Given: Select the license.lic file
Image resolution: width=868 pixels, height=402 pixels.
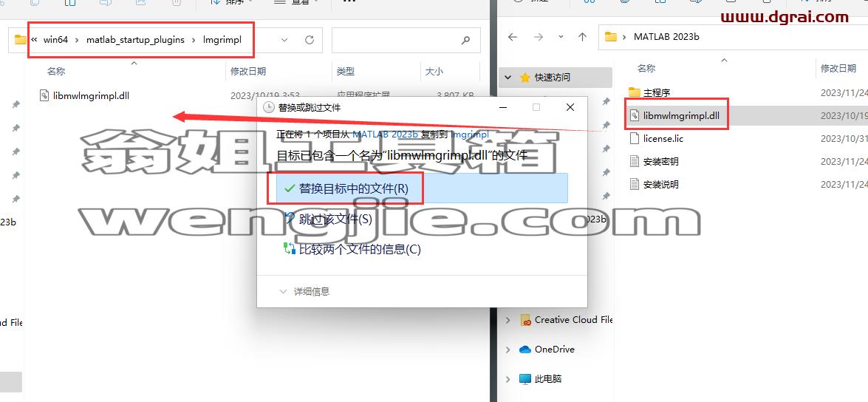Looking at the screenshot, I should [663, 138].
